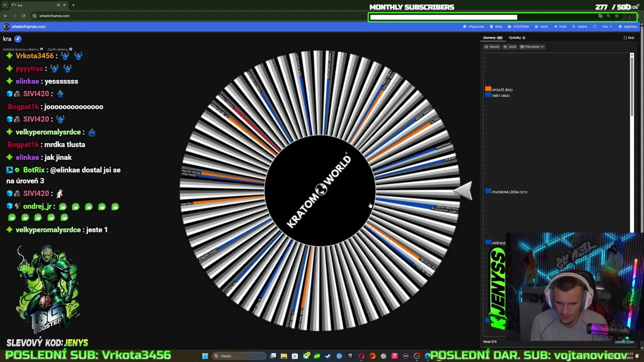644x362 pixels.
Task: Spin the wheel by clicking its center
Action: pos(320,191)
